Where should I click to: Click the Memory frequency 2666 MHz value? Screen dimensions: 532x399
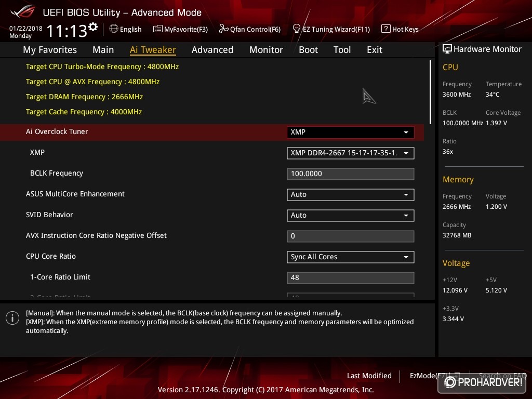point(457,207)
